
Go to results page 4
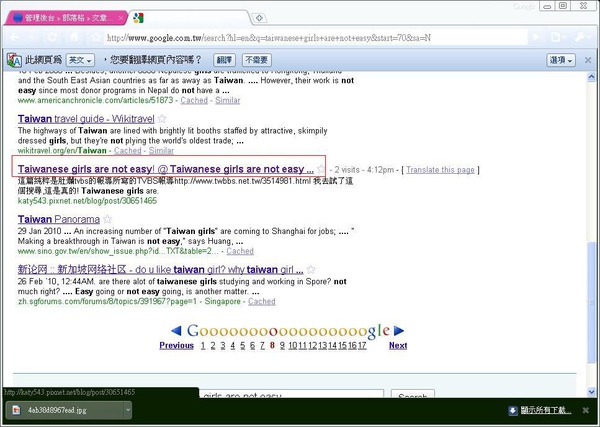coord(233,346)
